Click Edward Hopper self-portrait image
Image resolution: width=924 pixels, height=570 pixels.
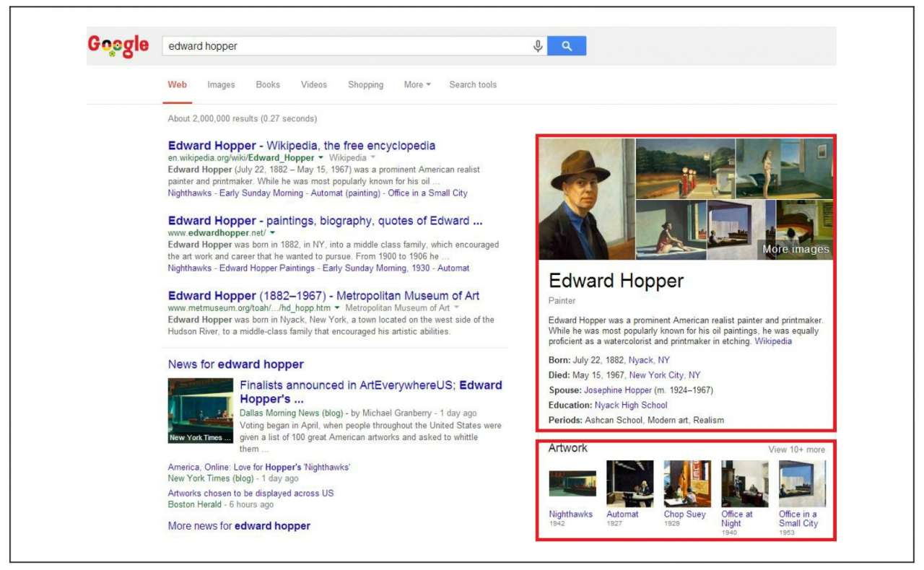[x=587, y=199]
